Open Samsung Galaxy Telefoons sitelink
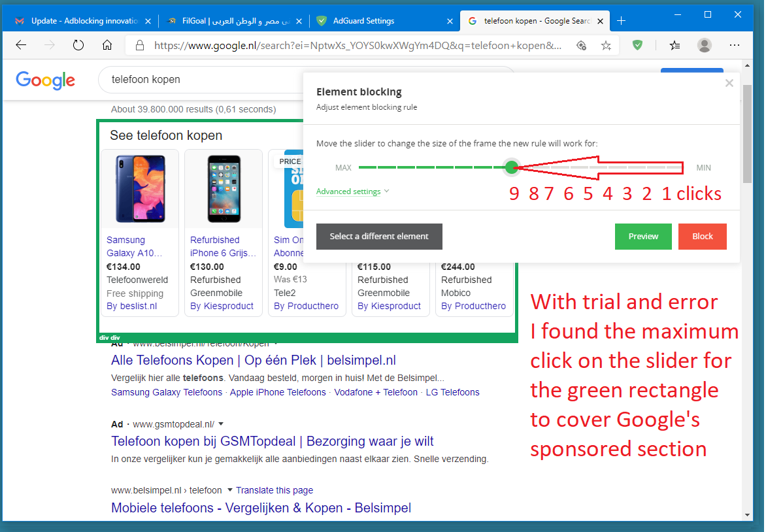The height and width of the screenshot is (532, 766). tap(167, 392)
